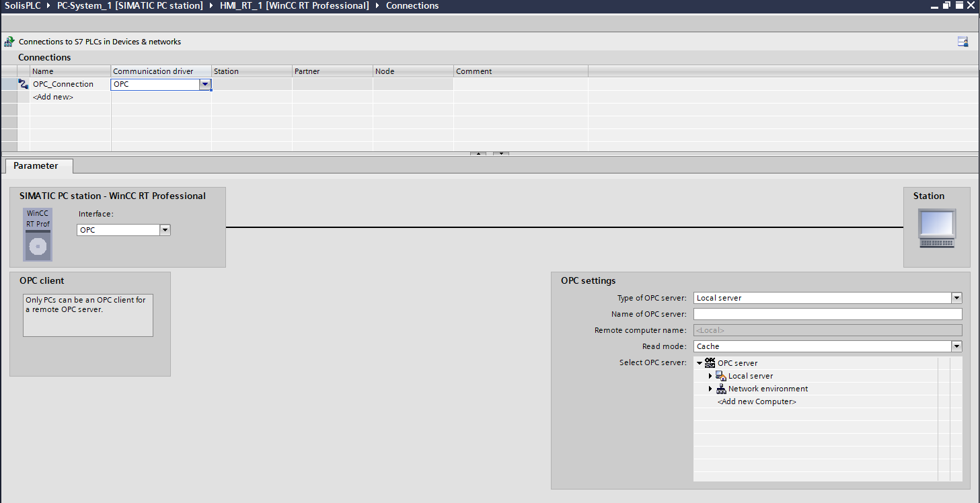Click the Communication driver column header

(161, 71)
